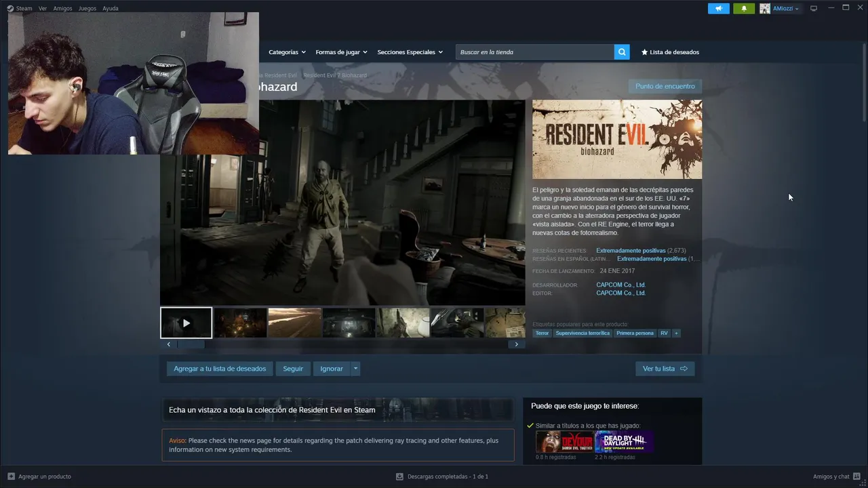
Task: Select the fifth screenshot thumbnail
Action: pos(403,323)
